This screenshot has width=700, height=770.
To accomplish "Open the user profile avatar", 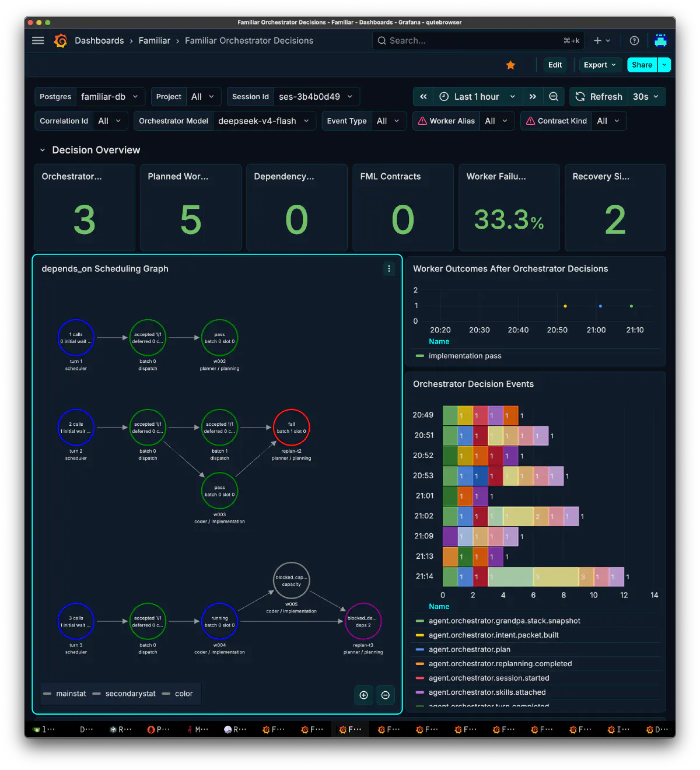I will click(660, 40).
